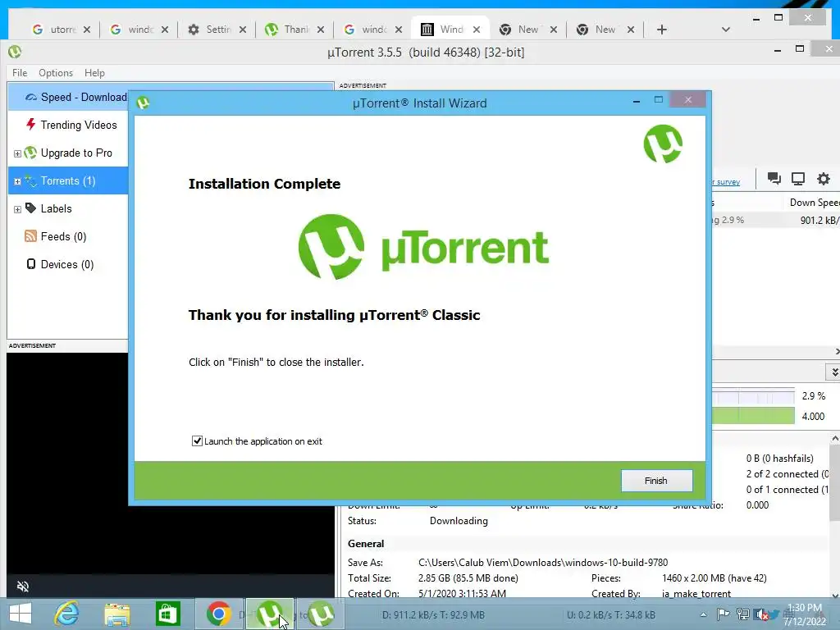
Task: Open the Windows Store taskbar icon
Action: click(167, 614)
